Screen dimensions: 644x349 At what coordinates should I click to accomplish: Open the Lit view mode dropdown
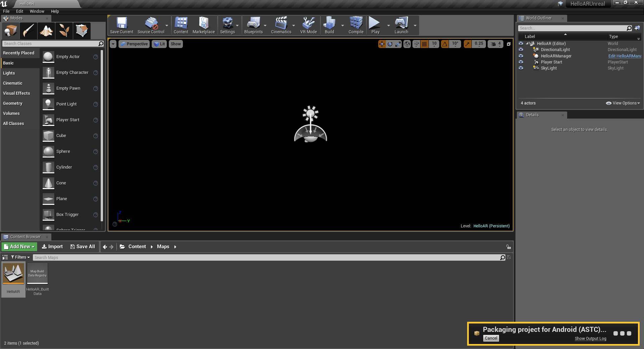point(159,44)
